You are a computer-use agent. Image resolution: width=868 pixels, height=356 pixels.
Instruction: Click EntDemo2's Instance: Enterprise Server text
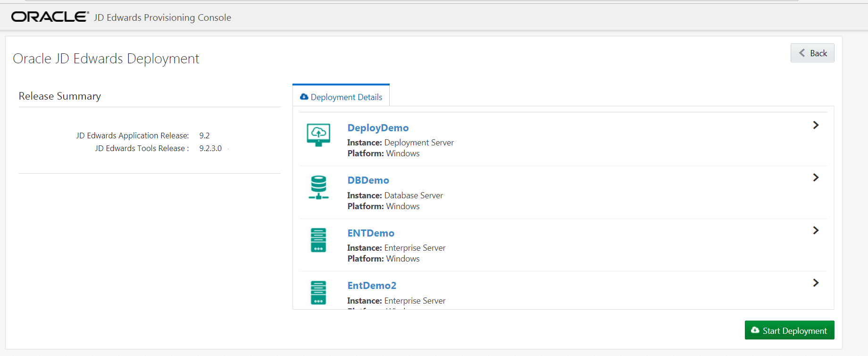tap(396, 301)
